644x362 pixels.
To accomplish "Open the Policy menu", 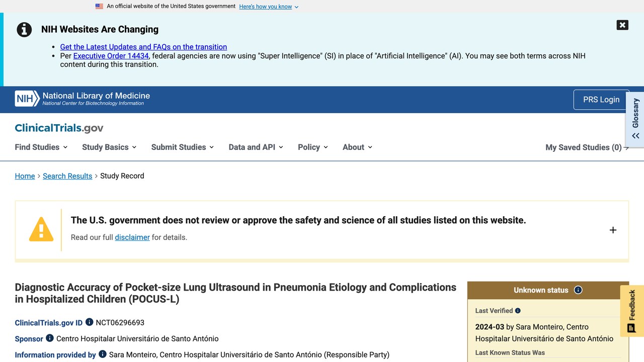I will 313,147.
